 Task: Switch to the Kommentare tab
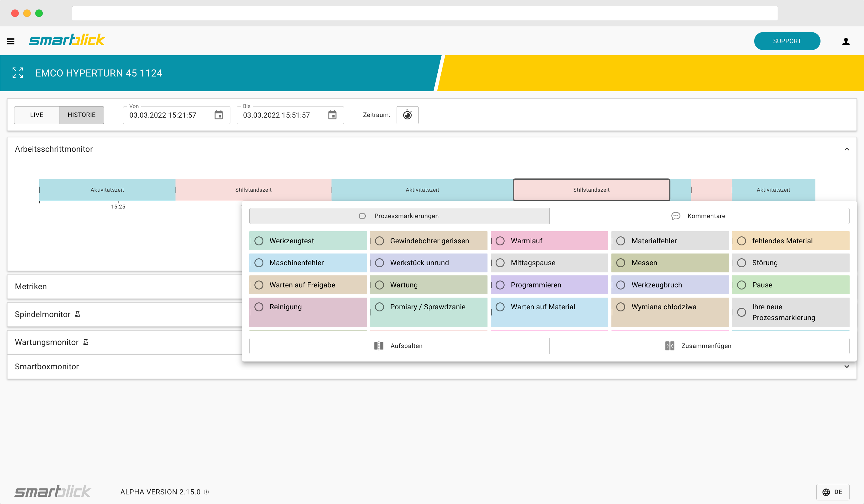(706, 216)
